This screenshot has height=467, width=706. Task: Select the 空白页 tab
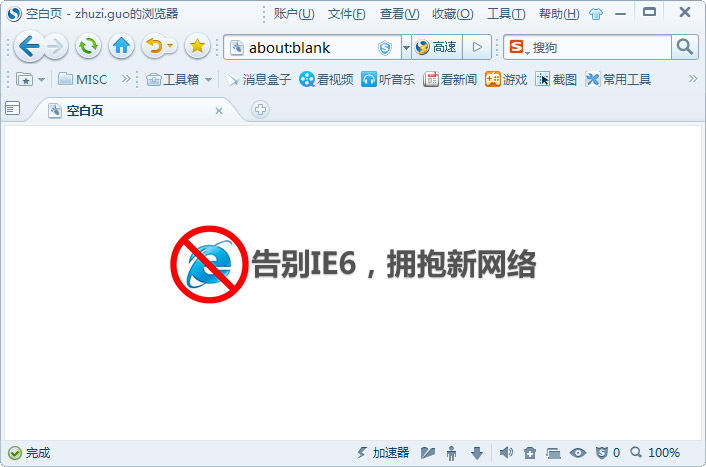(x=135, y=110)
